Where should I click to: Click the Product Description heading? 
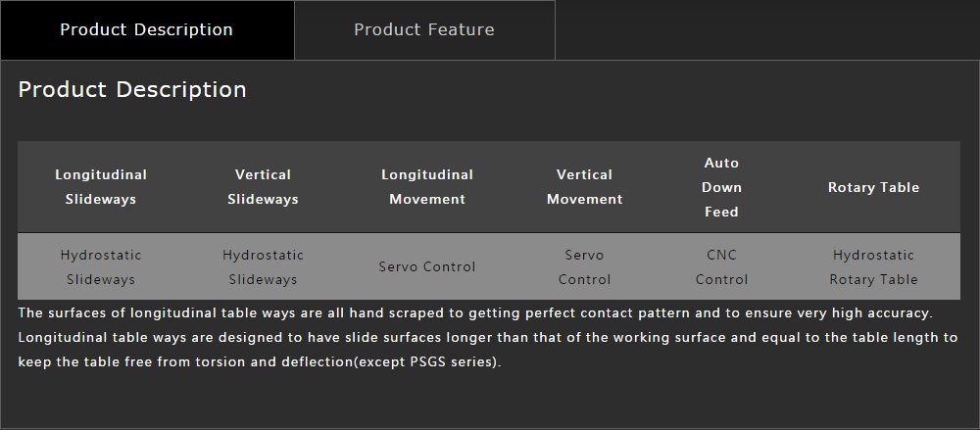132,90
